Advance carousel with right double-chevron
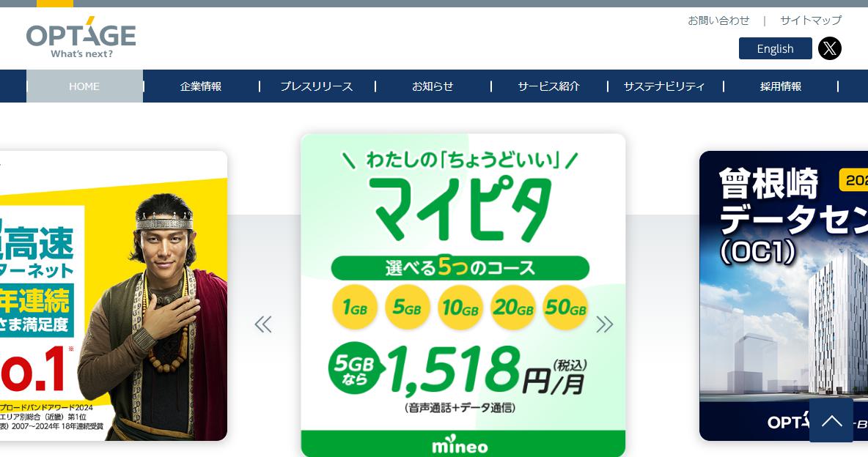Image resolution: width=868 pixels, height=457 pixels. tap(605, 324)
